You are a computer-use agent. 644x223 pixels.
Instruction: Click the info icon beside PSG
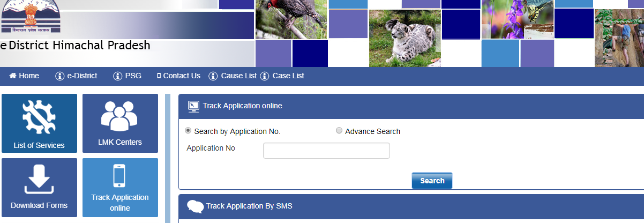pos(118,76)
